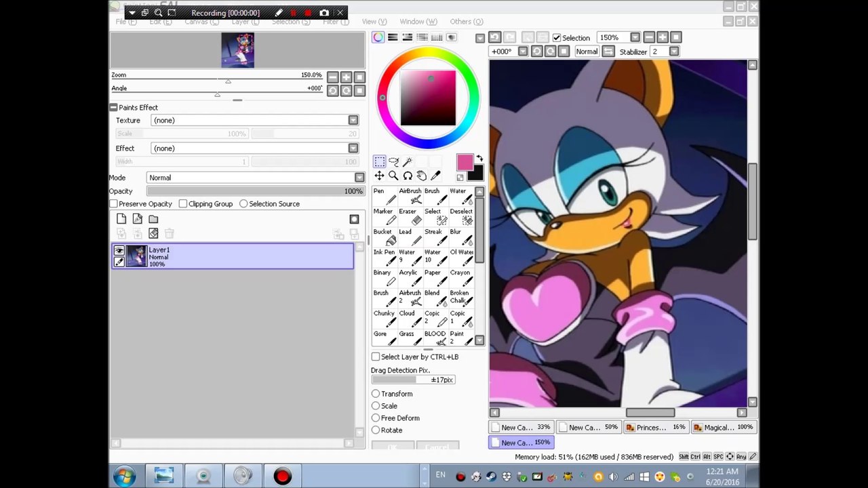The image size is (868, 488).
Task: Swap foreground and background colors
Action: 479,158
